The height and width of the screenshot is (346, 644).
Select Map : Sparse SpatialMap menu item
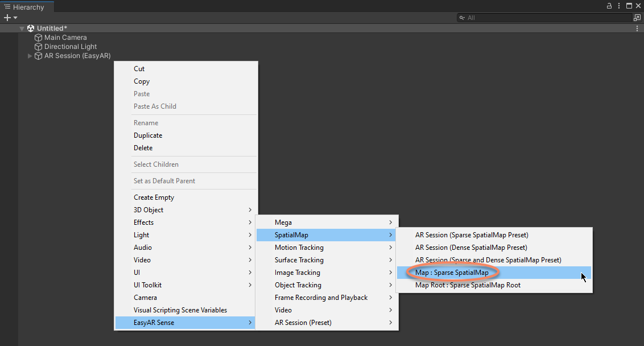coord(452,273)
